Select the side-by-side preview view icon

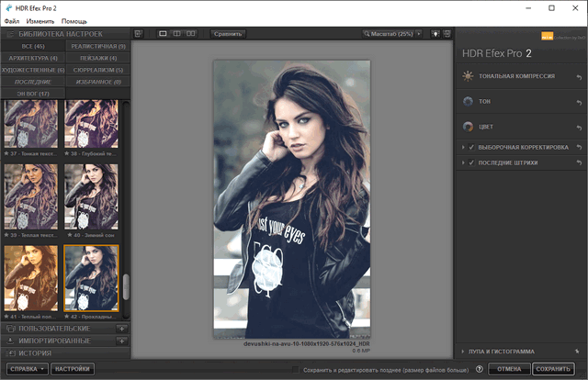190,33
